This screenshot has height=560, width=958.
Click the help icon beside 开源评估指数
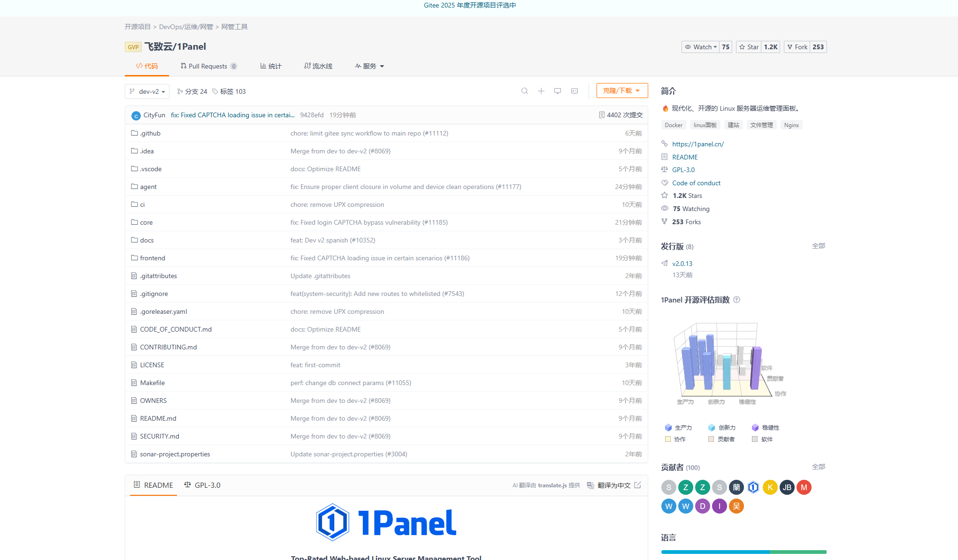tap(736, 300)
